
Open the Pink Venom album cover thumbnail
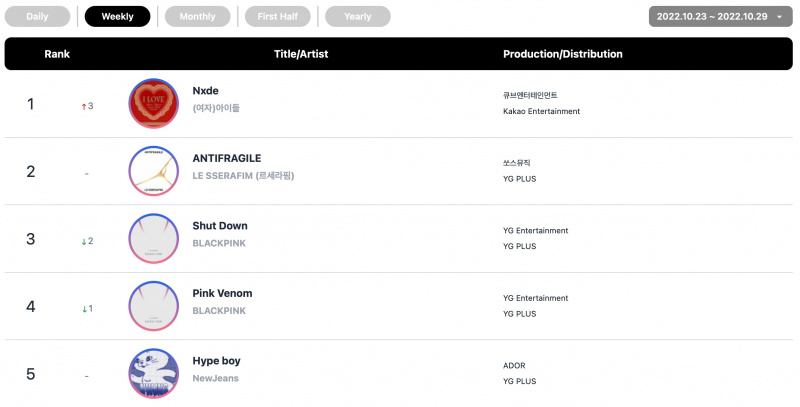coord(154,306)
